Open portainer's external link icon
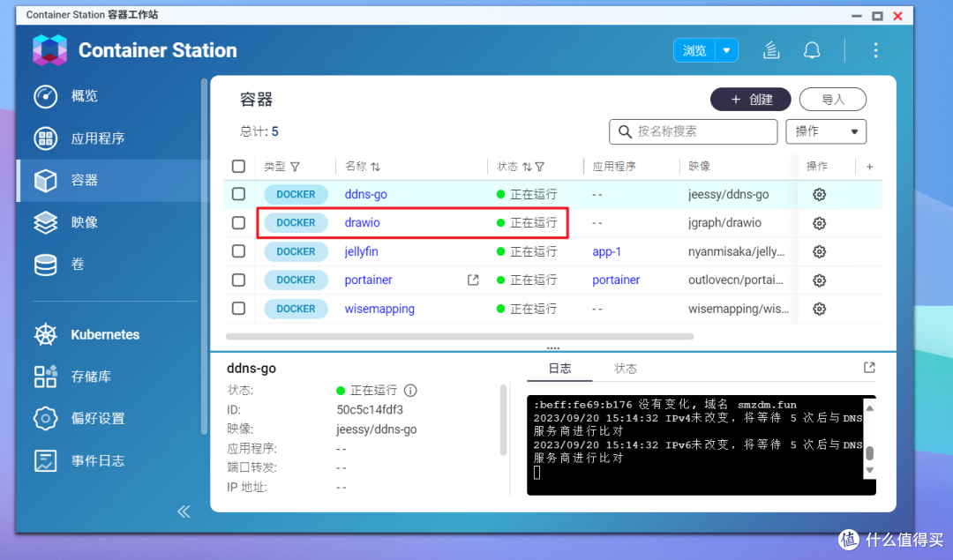 (473, 280)
